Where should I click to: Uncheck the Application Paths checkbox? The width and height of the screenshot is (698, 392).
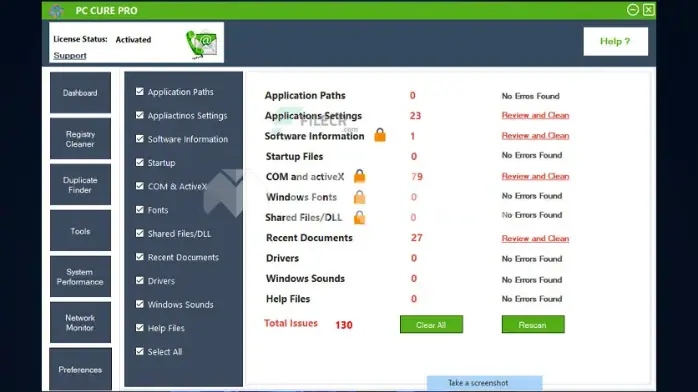(140, 91)
